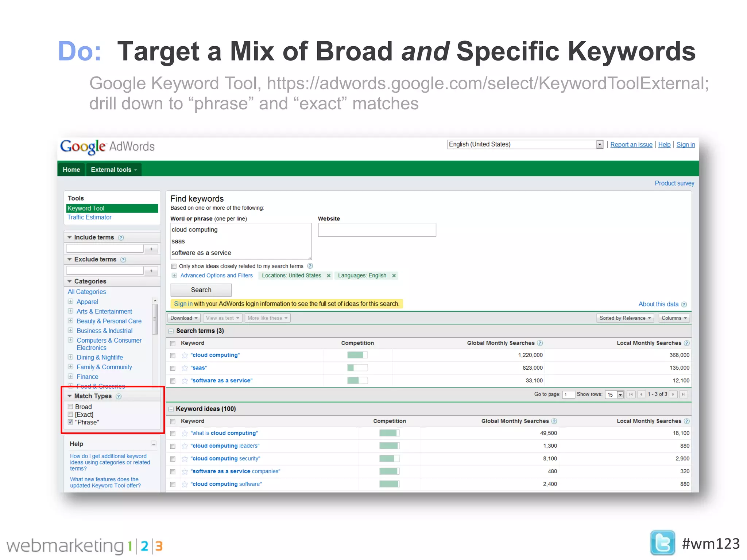The width and height of the screenshot is (747, 560).
Task: Click competition bar for "software as a service"
Action: coord(357,381)
